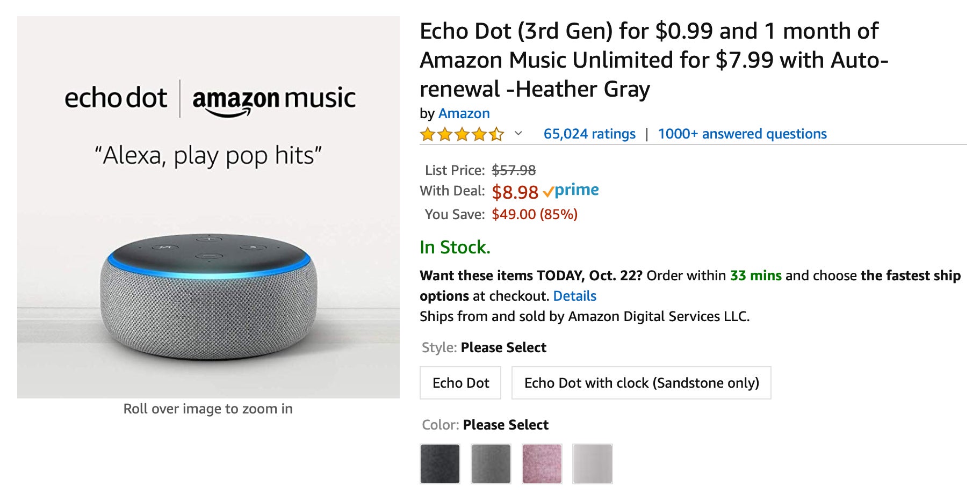The width and height of the screenshot is (980, 494).
Task: Select the Charcoal color swatch
Action: point(440,463)
